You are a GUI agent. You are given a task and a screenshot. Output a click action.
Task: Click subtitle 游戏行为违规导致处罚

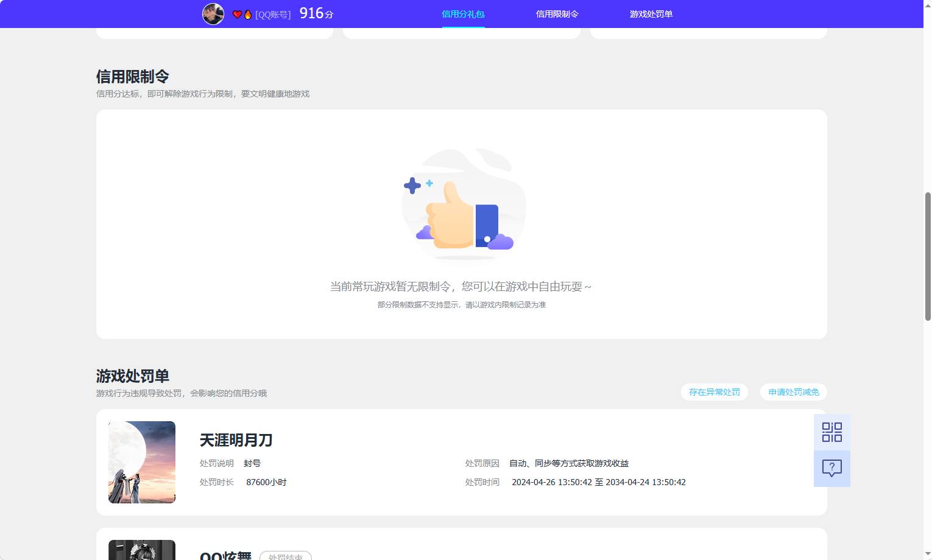pos(182,393)
